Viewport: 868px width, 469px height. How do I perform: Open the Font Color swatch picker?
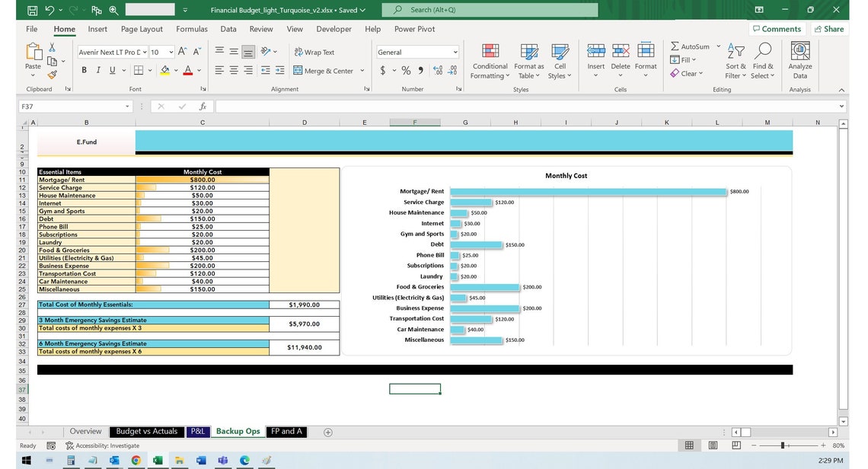(x=197, y=70)
